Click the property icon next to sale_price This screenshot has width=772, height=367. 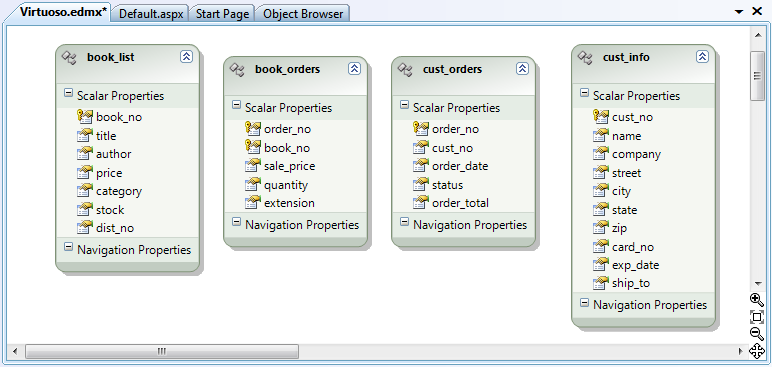(x=253, y=166)
